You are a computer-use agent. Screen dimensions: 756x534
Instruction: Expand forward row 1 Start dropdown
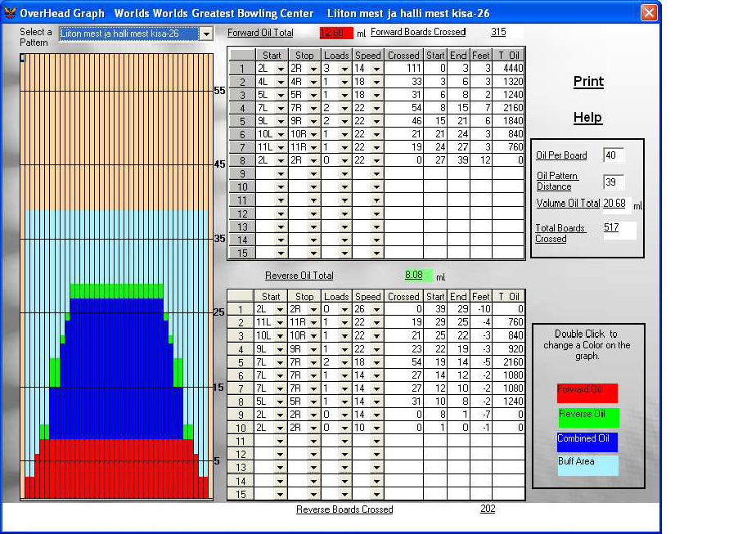(281, 69)
